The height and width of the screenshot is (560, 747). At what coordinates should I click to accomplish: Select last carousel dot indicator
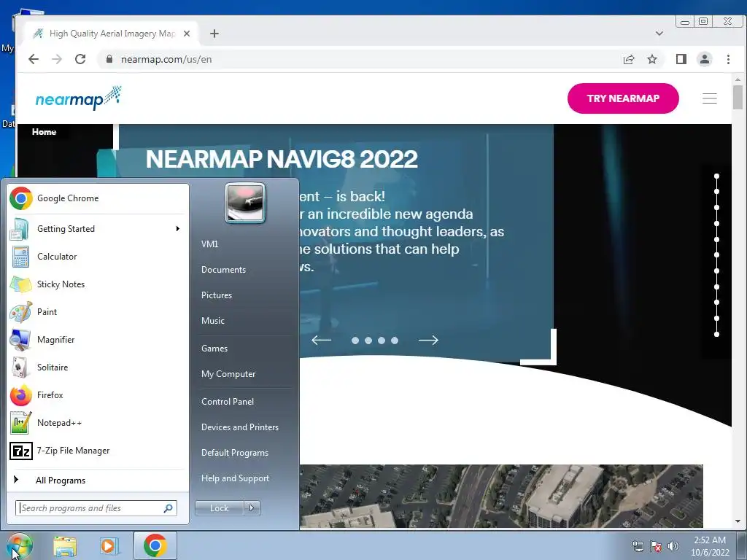coord(395,341)
